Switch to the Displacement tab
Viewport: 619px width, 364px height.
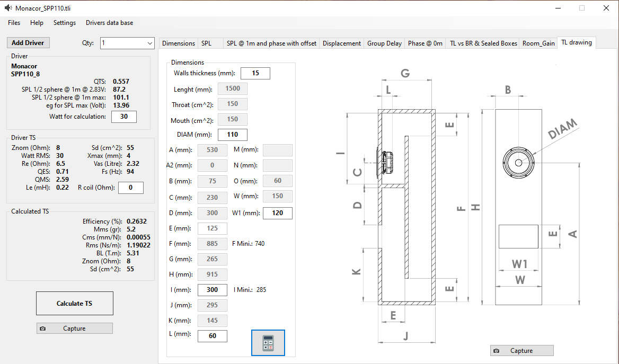click(342, 43)
